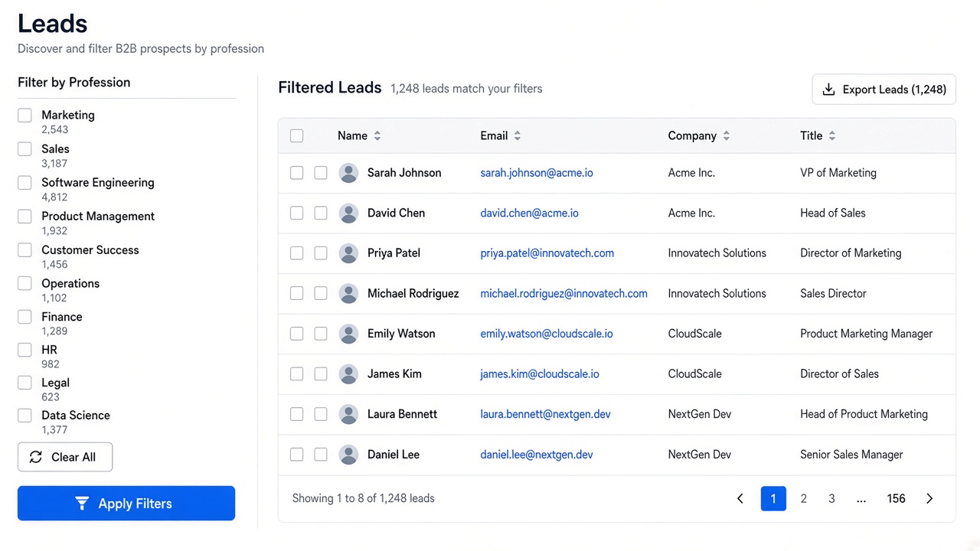Click email link daniel.lee@nextgen.dev
The image size is (980, 551).
(537, 455)
